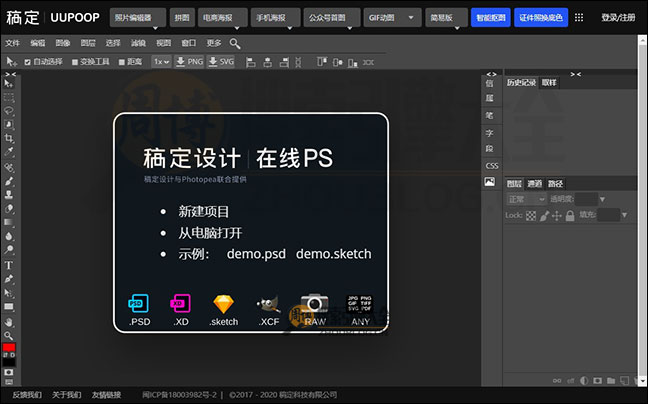The height and width of the screenshot is (404, 648).
Task: Export with the PNG download button
Action: pos(189,62)
